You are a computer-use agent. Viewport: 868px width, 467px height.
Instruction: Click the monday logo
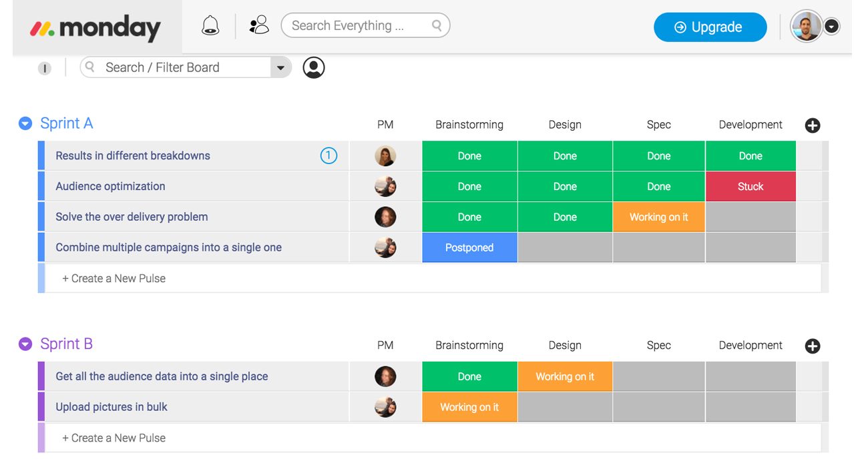(x=93, y=27)
